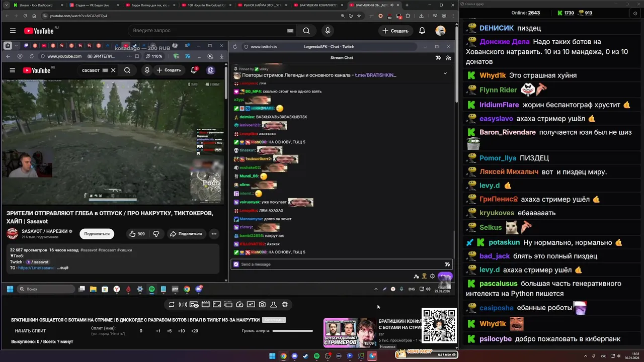The height and width of the screenshot is (362, 644).
Task: Click inner YouTube search magnifier button
Action: (127, 70)
